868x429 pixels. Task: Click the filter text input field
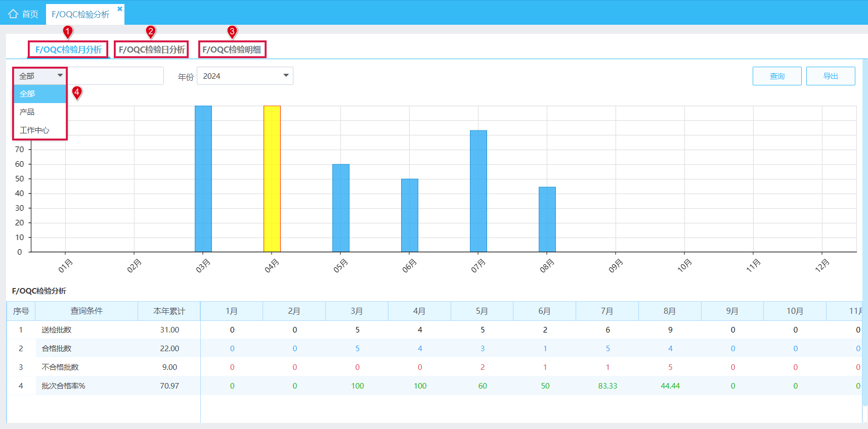pos(115,76)
